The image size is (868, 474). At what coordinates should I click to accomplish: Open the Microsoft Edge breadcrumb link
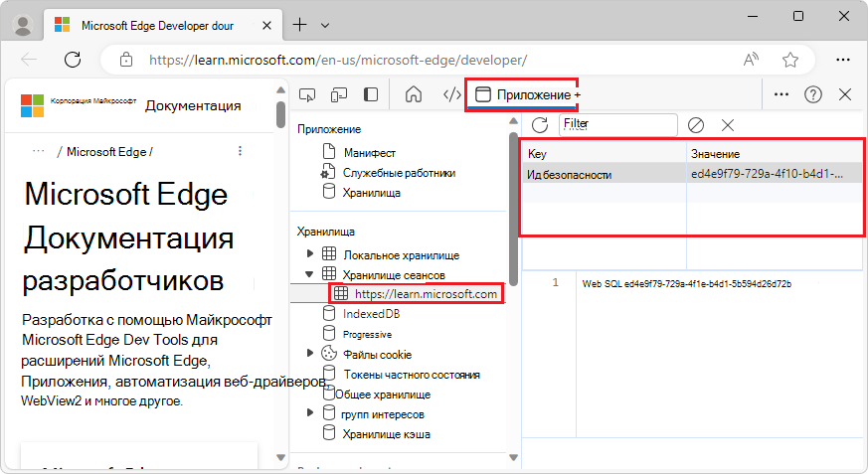pyautogui.click(x=106, y=152)
